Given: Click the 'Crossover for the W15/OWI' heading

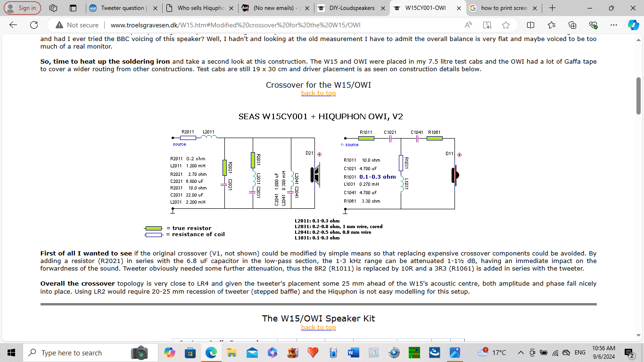Looking at the screenshot, I should (x=318, y=85).
